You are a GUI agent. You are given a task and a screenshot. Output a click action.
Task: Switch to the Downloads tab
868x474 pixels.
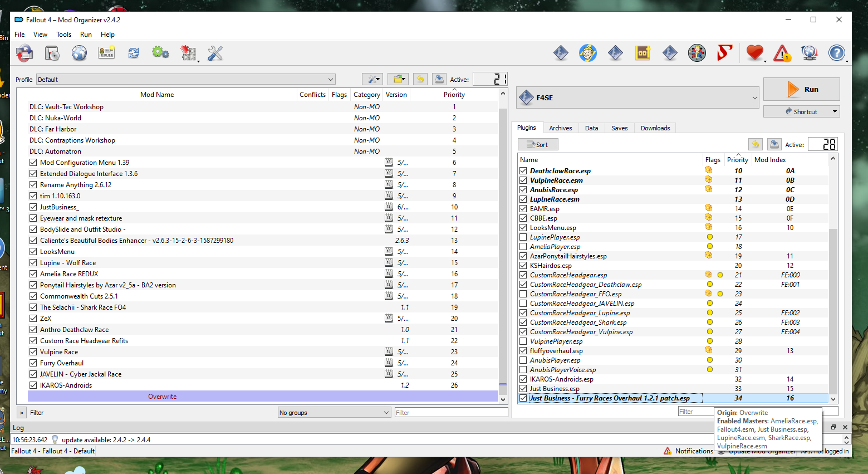(655, 128)
